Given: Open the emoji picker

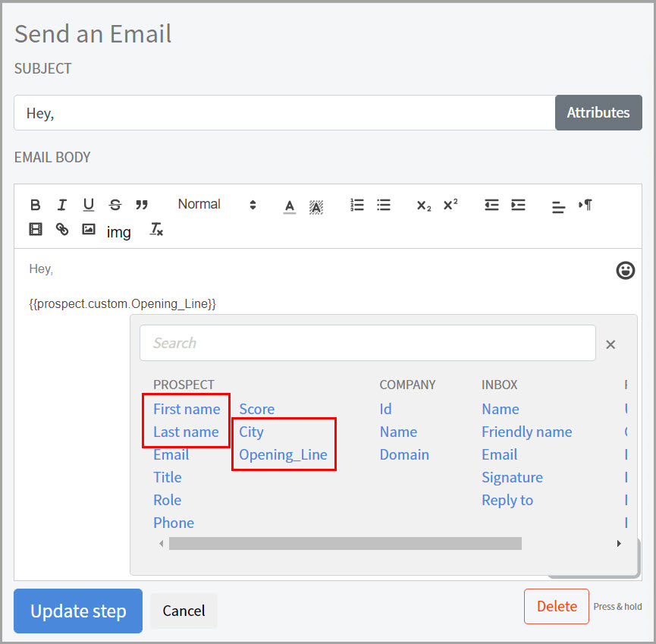Looking at the screenshot, I should point(625,271).
